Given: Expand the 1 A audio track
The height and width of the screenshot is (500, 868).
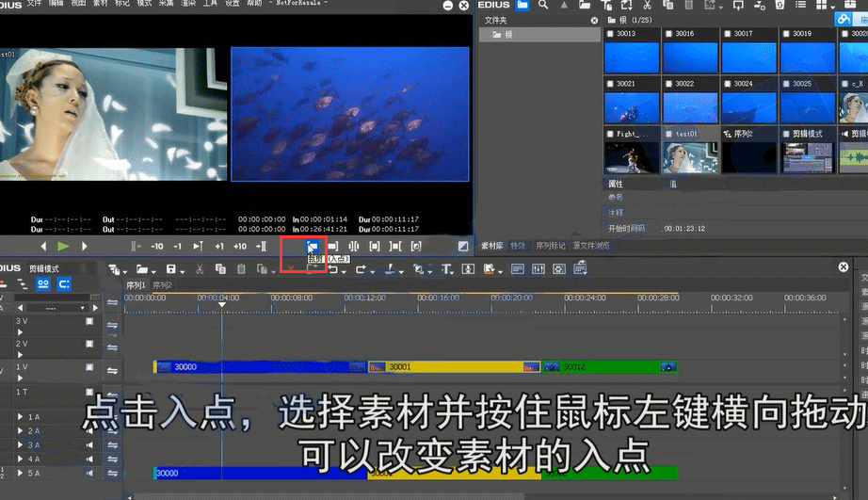Looking at the screenshot, I should tap(21, 416).
